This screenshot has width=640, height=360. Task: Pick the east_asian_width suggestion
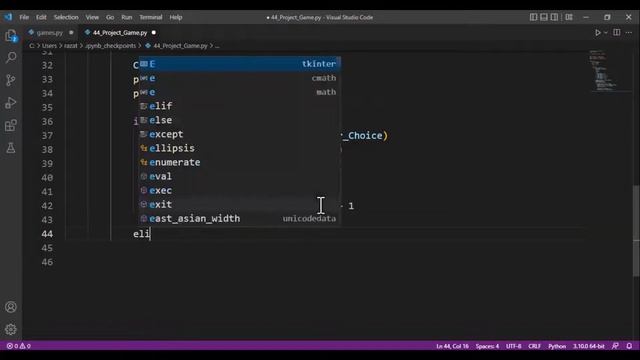point(239,218)
